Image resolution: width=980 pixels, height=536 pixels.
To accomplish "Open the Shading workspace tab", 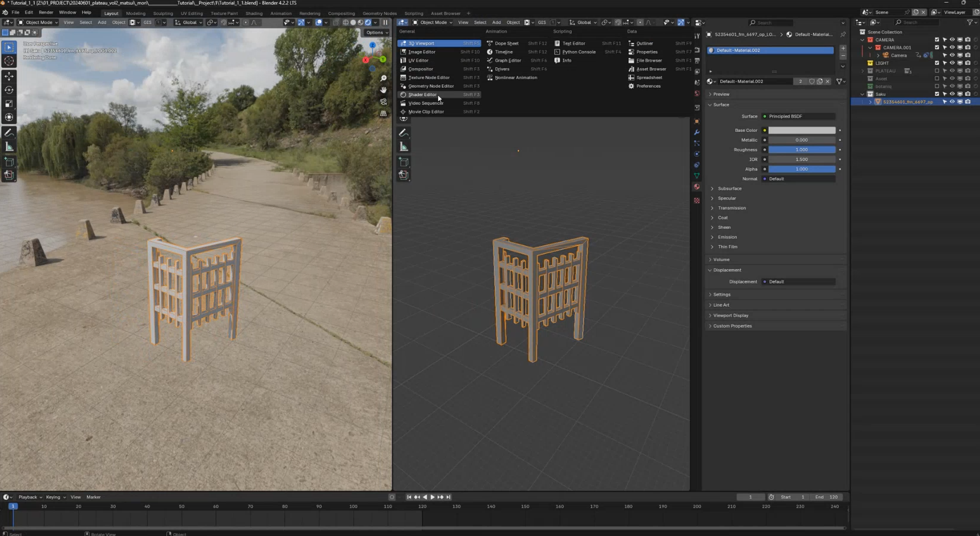I will tap(253, 13).
